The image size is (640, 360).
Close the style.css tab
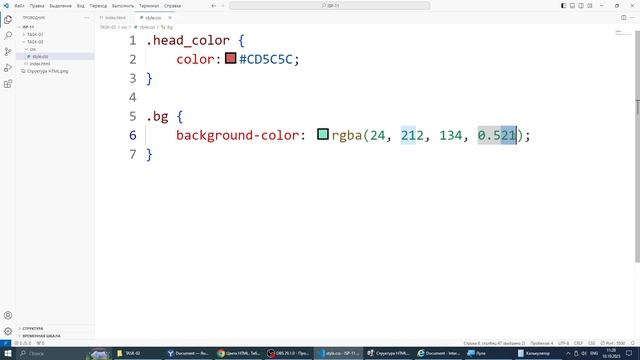tap(170, 18)
